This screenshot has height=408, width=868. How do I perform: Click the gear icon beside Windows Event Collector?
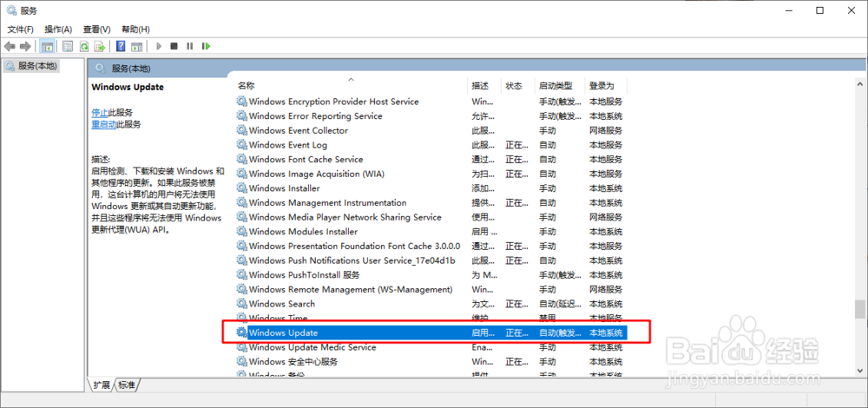pyautogui.click(x=242, y=130)
